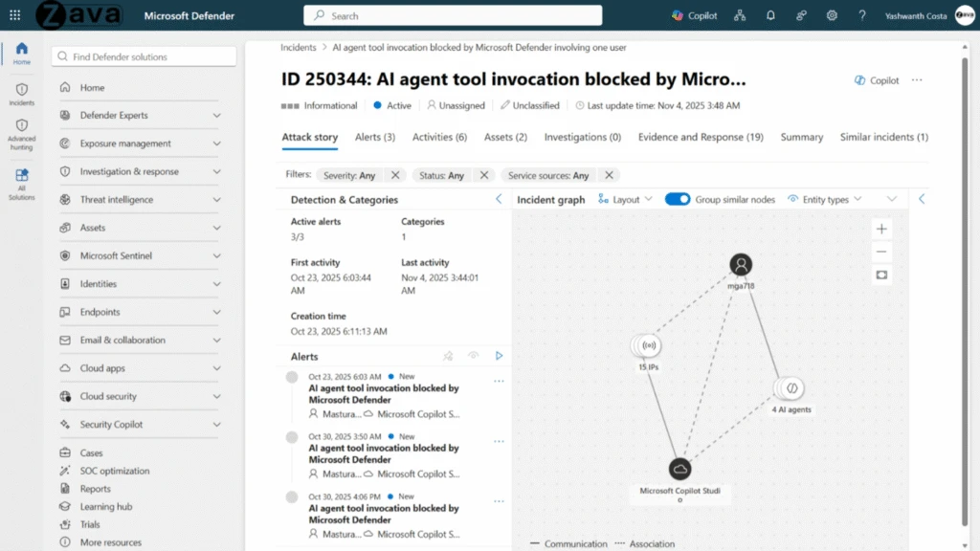
Task: Click the app launcher waffle icon
Action: pos(14,15)
